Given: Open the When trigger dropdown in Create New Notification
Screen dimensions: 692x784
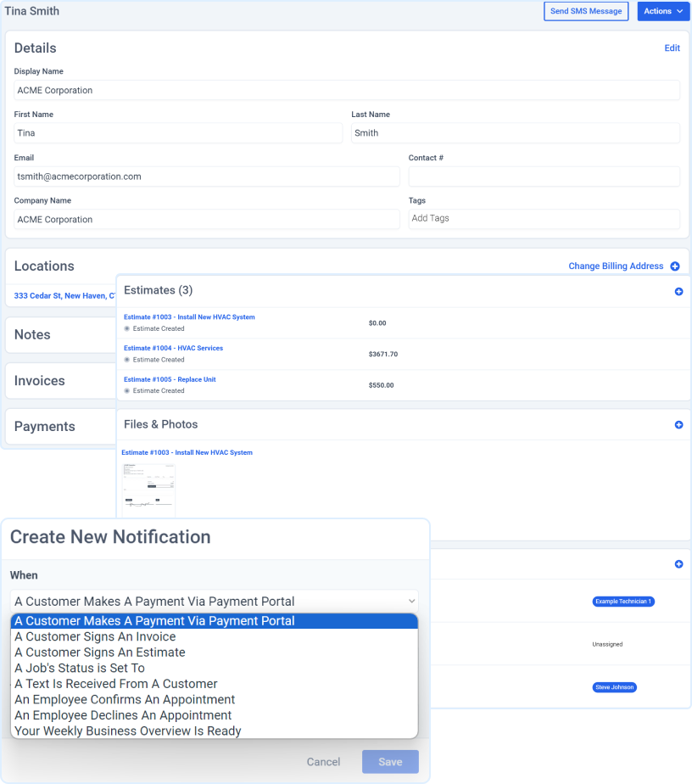Looking at the screenshot, I should (x=212, y=600).
